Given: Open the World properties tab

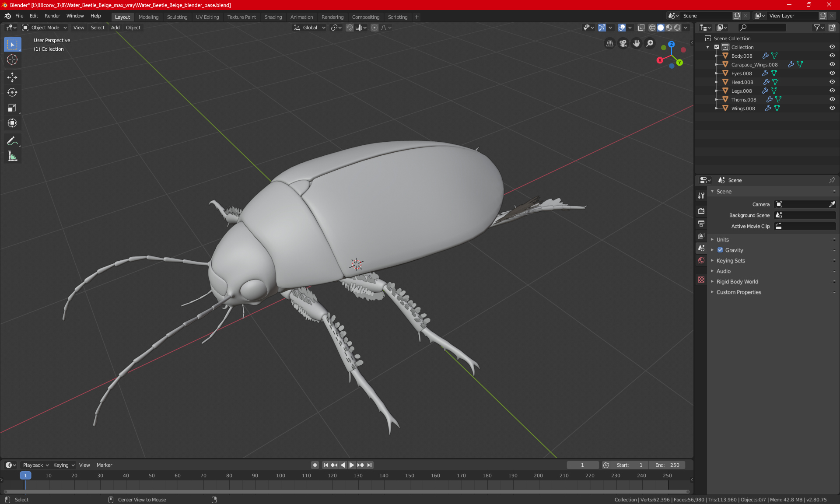Looking at the screenshot, I should [701, 260].
